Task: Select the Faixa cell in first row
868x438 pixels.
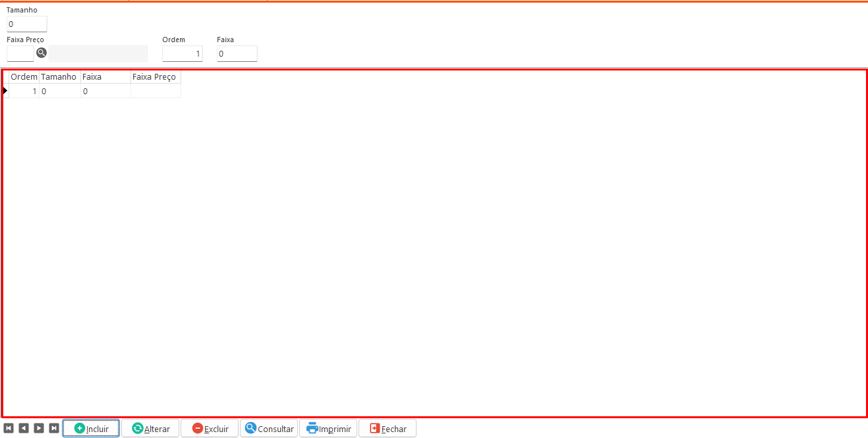Action: (105, 92)
